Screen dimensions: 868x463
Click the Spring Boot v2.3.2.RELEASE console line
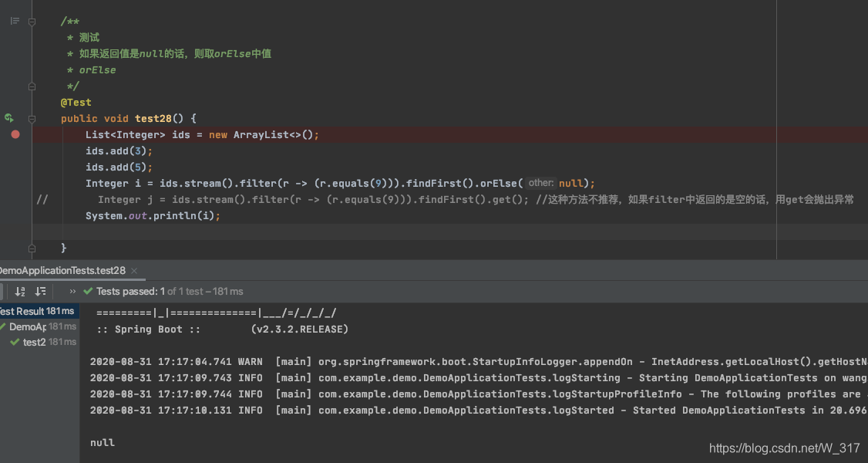click(222, 330)
